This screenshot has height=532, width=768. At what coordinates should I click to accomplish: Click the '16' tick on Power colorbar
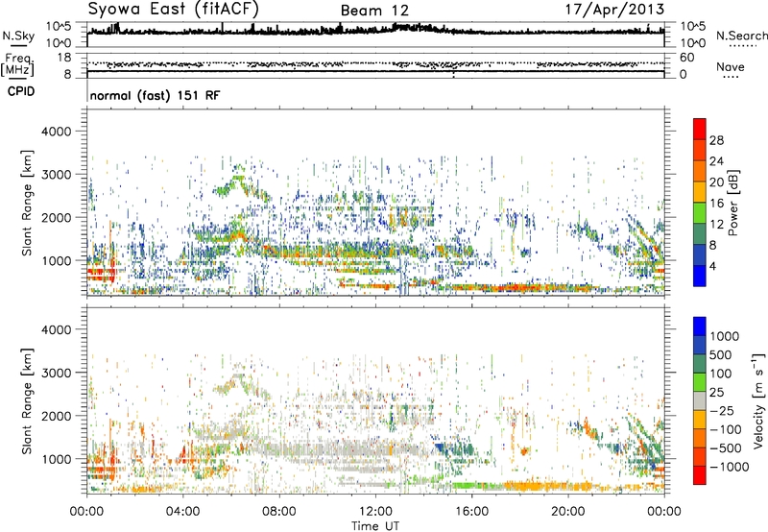716,204
